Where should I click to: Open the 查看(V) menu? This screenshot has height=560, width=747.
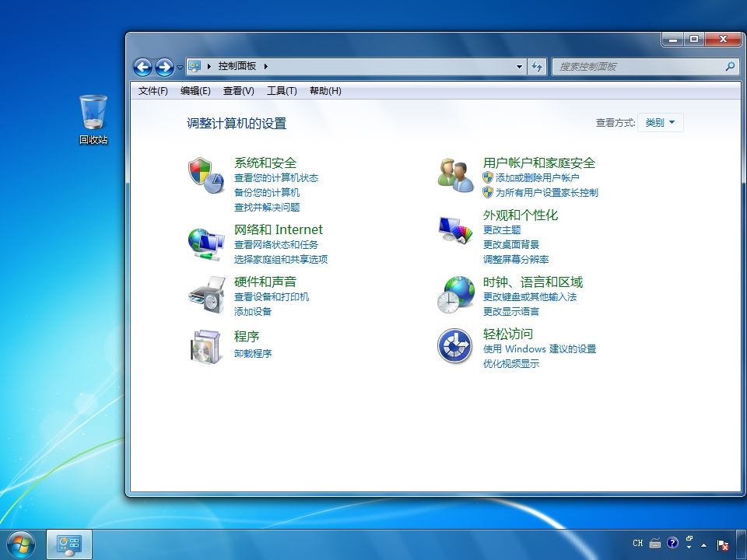(x=238, y=90)
